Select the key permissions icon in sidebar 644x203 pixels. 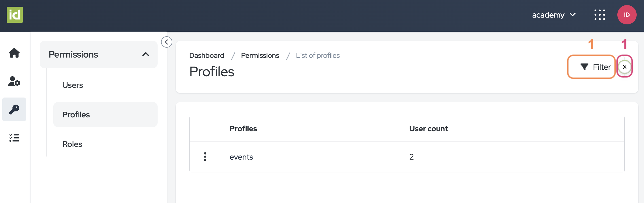click(14, 109)
